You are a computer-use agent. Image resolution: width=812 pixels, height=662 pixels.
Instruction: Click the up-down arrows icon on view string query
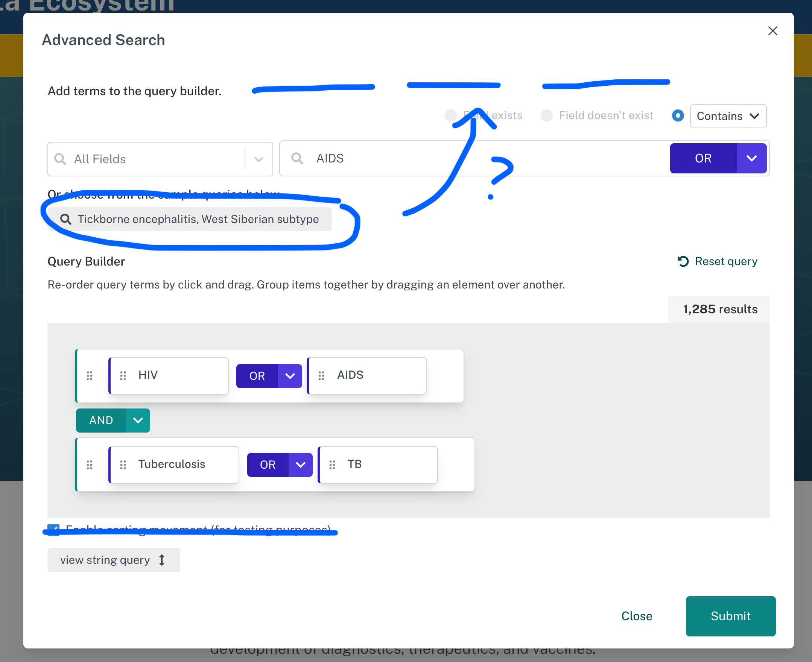tap(162, 560)
